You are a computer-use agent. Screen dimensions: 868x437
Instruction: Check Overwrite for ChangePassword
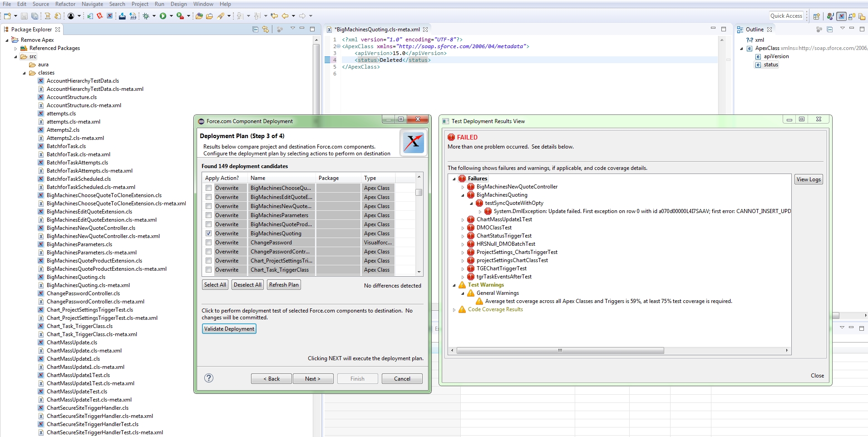click(x=209, y=242)
